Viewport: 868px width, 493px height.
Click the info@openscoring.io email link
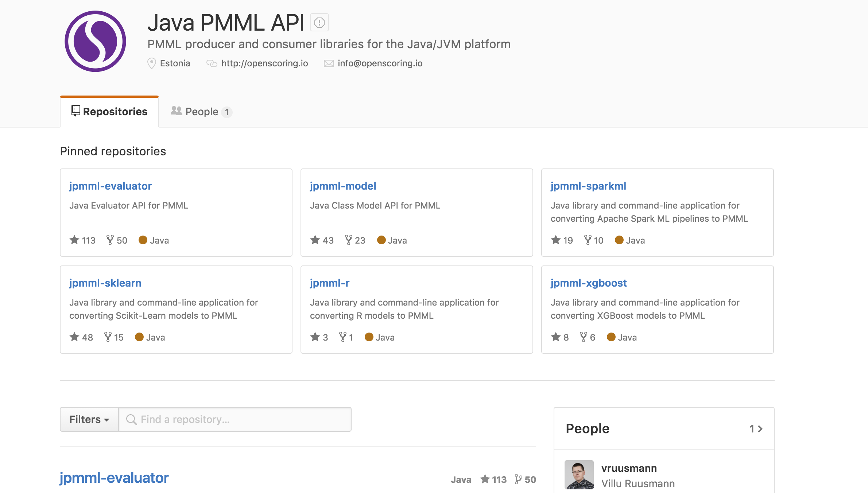tap(380, 63)
